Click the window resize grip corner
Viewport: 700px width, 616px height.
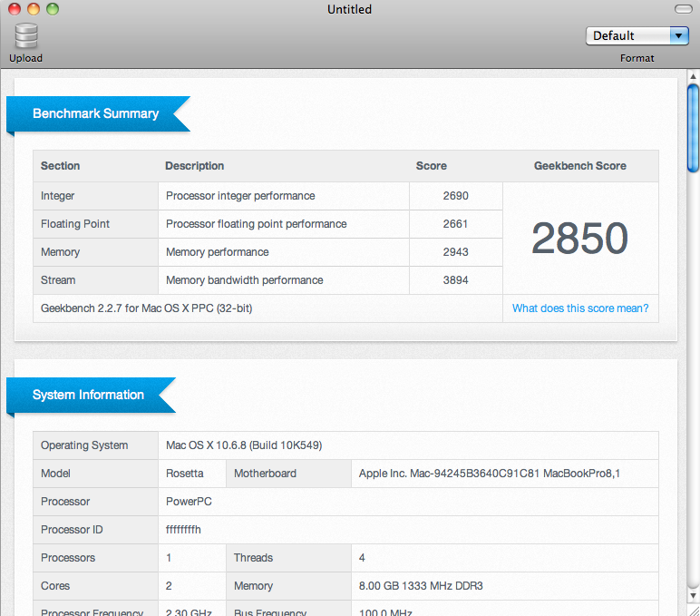[x=694, y=611]
